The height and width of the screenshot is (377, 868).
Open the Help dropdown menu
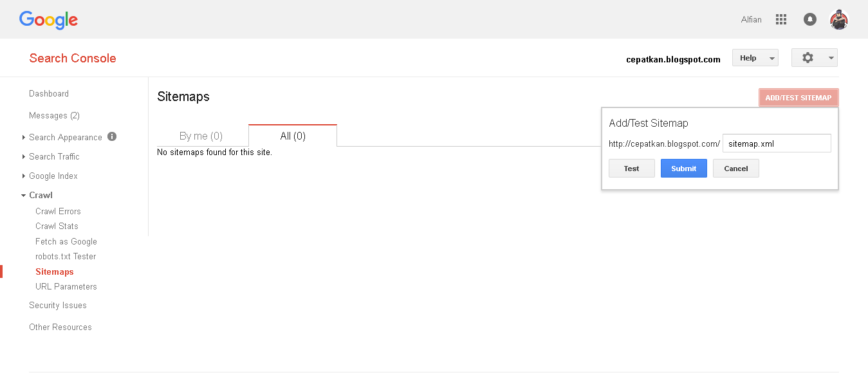click(x=755, y=58)
